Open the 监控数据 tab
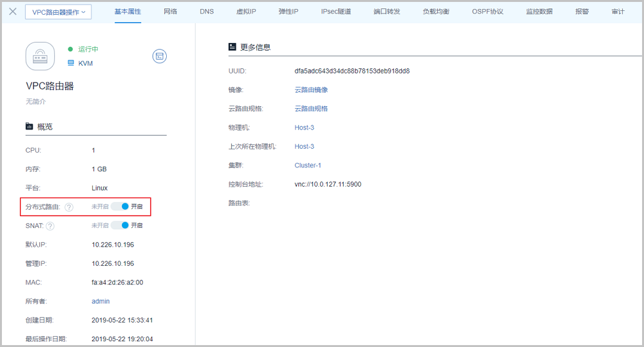Viewport: 644px width, 347px height. [539, 12]
